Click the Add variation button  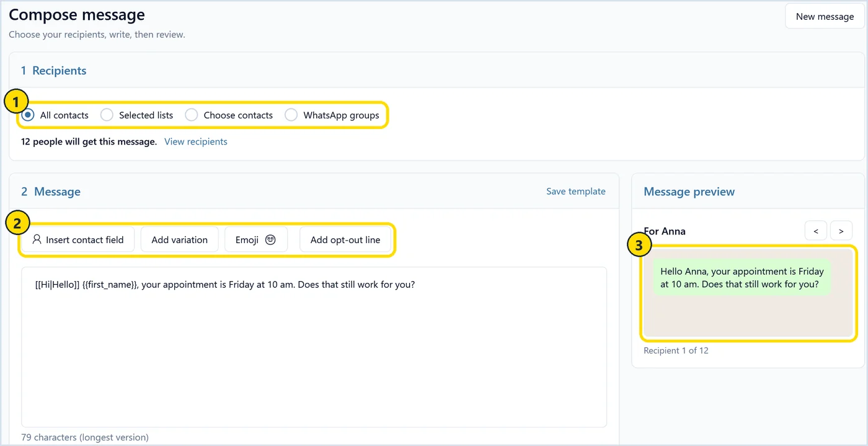coord(180,239)
